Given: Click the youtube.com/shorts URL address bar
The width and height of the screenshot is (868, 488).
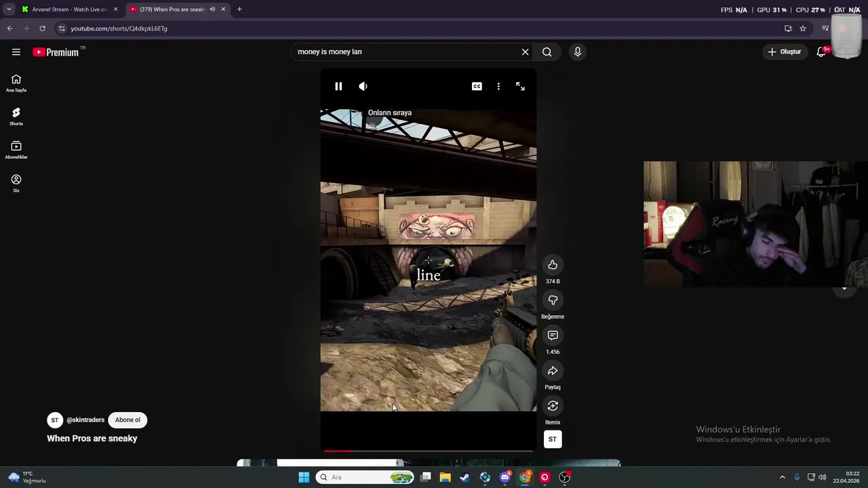Looking at the screenshot, I should [420, 28].
